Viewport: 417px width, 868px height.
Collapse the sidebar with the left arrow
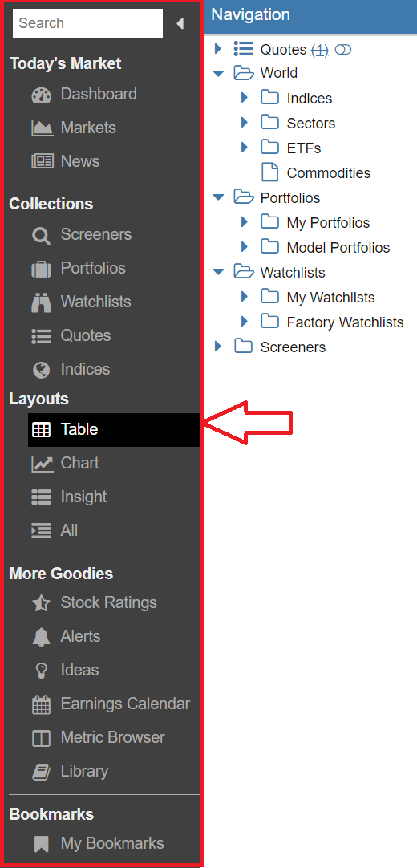click(180, 23)
